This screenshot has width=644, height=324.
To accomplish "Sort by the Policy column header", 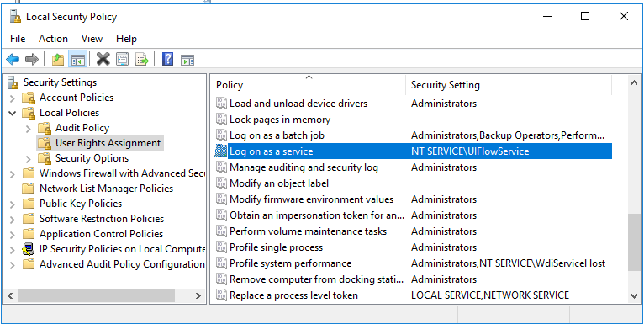I will click(309, 85).
